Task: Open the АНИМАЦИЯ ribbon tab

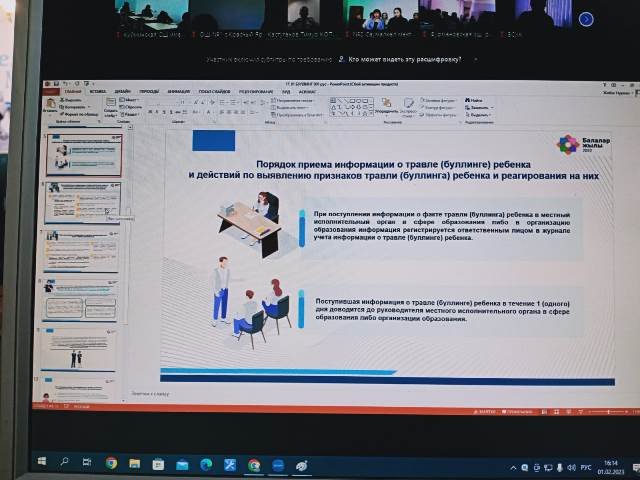Action: (179, 91)
